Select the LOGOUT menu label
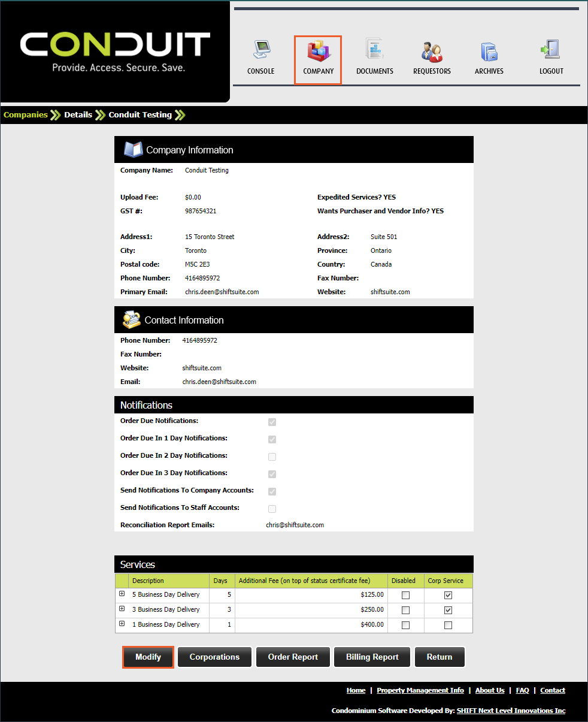Image resolution: width=588 pixels, height=722 pixels. 551,71
